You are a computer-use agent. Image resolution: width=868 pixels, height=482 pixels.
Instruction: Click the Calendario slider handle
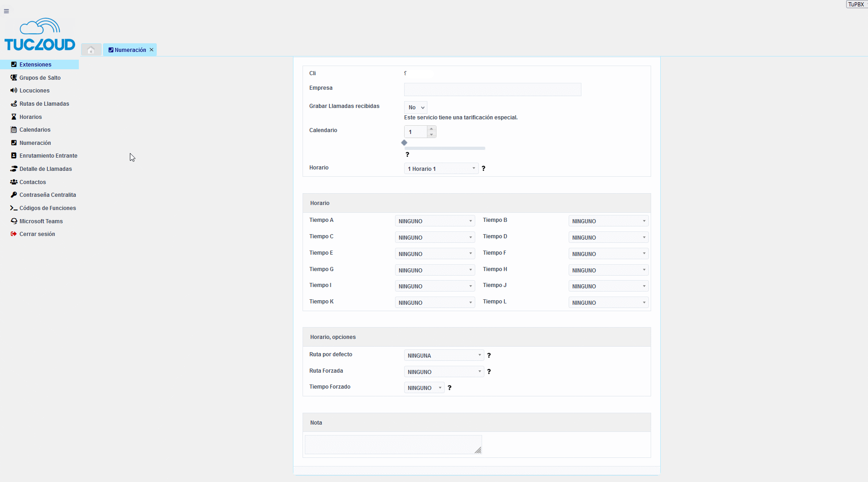coord(404,143)
